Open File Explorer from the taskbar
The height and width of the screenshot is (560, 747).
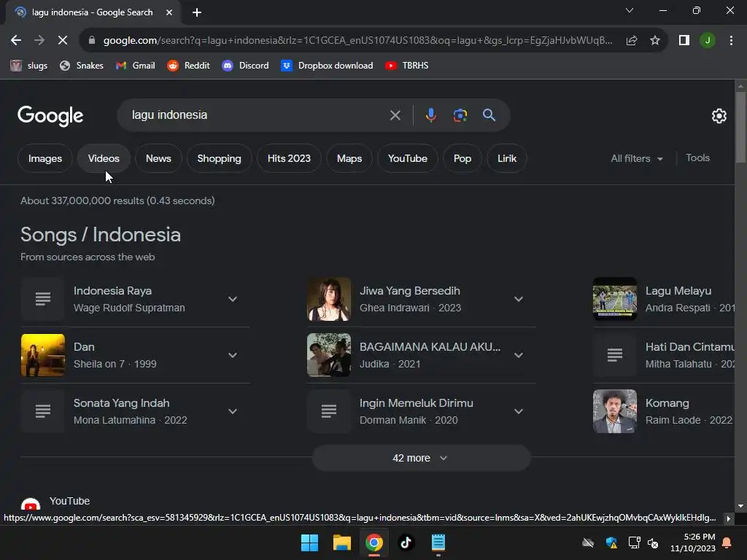click(x=342, y=542)
